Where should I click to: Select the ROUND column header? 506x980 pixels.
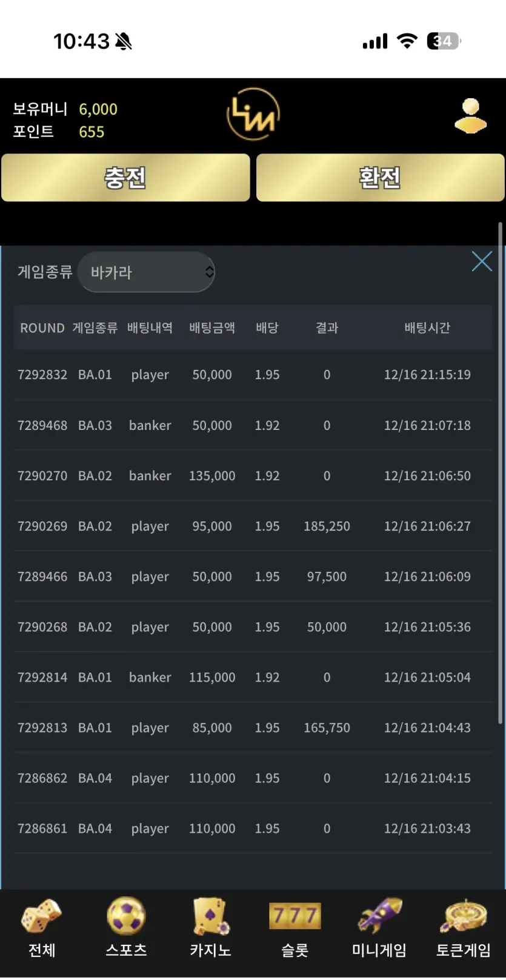42,328
